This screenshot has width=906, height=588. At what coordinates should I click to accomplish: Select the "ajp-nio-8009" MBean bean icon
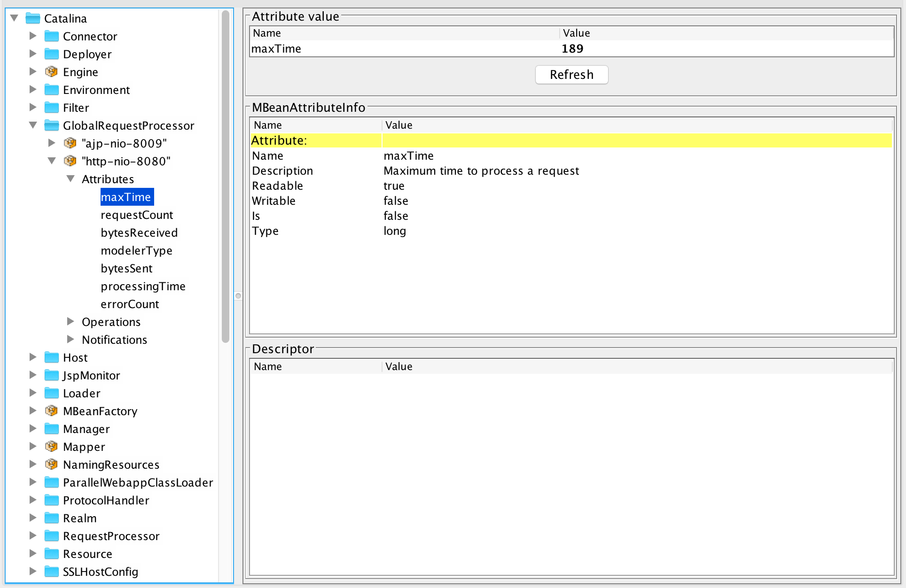70,143
